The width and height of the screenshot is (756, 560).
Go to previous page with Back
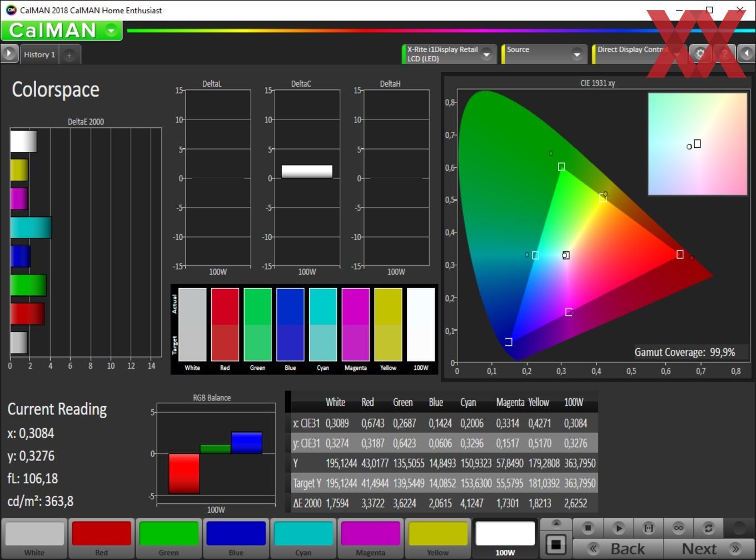click(x=618, y=549)
